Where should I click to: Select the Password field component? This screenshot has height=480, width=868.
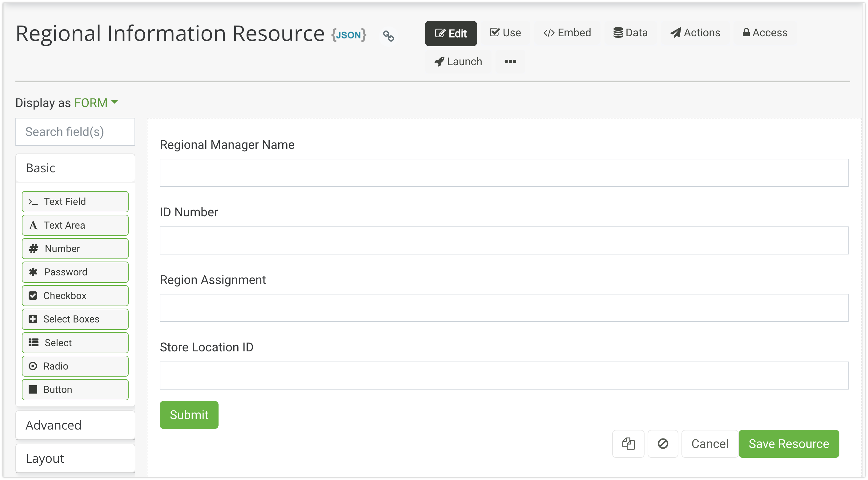point(75,272)
